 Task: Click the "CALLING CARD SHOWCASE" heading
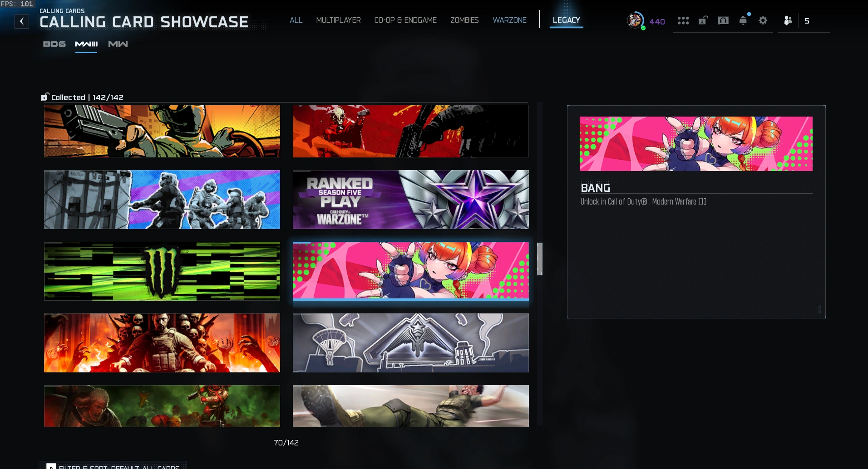coord(144,22)
